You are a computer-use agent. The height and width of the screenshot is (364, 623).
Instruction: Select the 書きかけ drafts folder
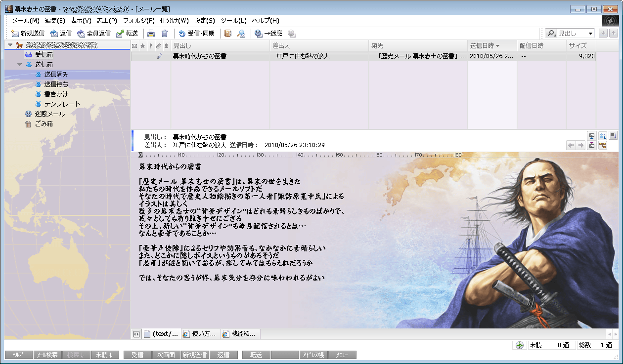click(51, 94)
